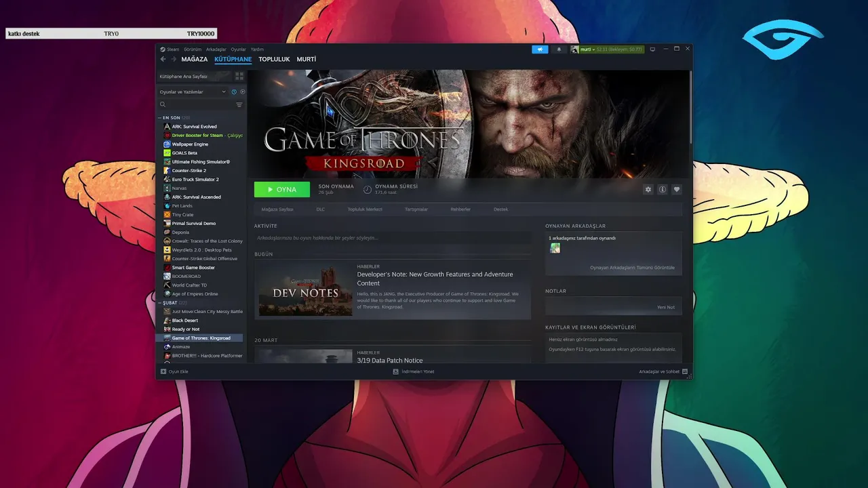Click the downloads manager icon

coord(396,371)
